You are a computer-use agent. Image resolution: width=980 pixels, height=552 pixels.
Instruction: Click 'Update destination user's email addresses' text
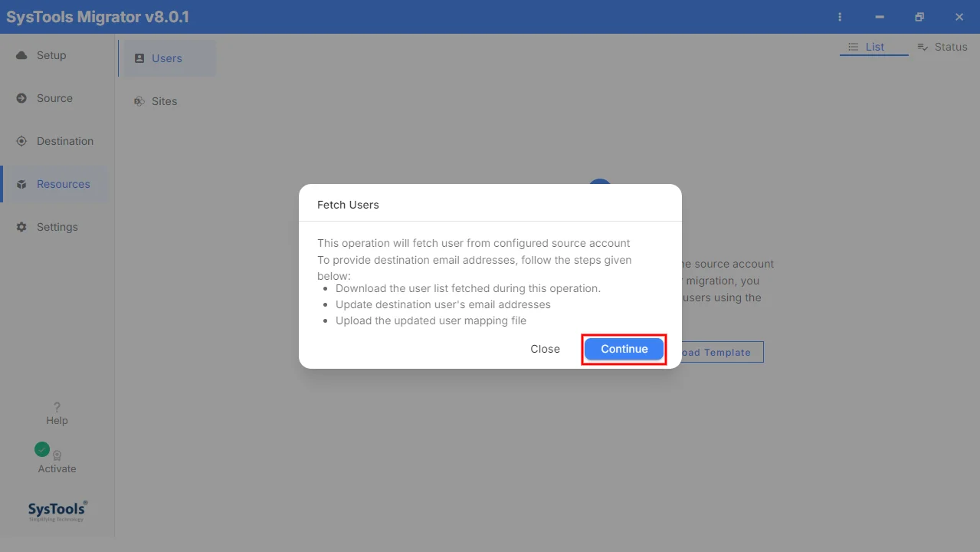pos(443,304)
